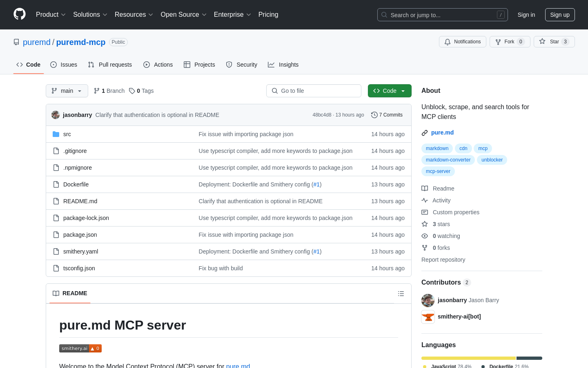This screenshot has height=368, width=588.
Task: Click the fork icon in Fork button
Action: pyautogui.click(x=498, y=42)
